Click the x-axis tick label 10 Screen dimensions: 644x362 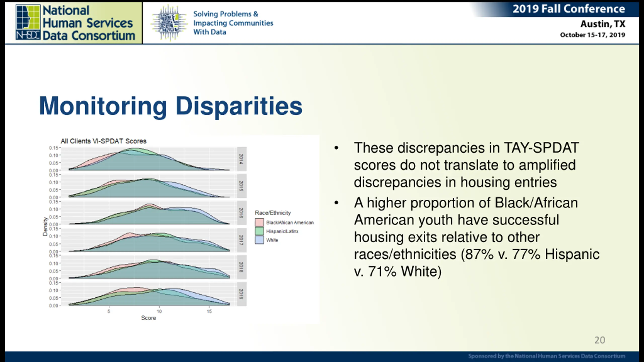(159, 311)
